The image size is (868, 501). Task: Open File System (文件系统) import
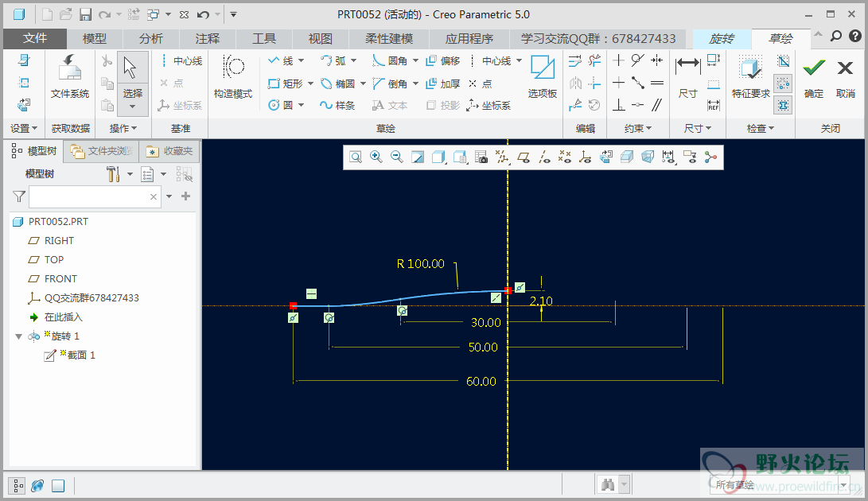[x=70, y=76]
